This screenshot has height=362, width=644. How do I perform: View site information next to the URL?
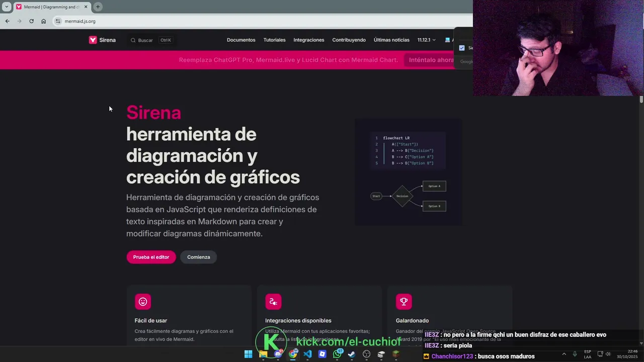click(58, 21)
